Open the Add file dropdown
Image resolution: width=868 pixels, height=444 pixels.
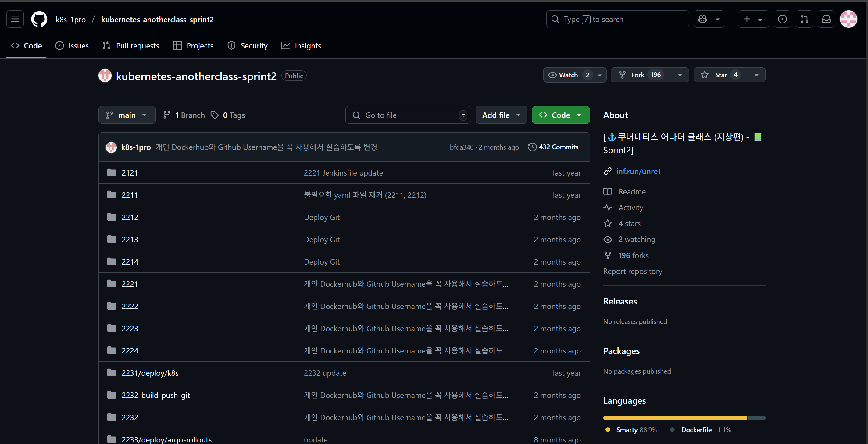coord(501,115)
